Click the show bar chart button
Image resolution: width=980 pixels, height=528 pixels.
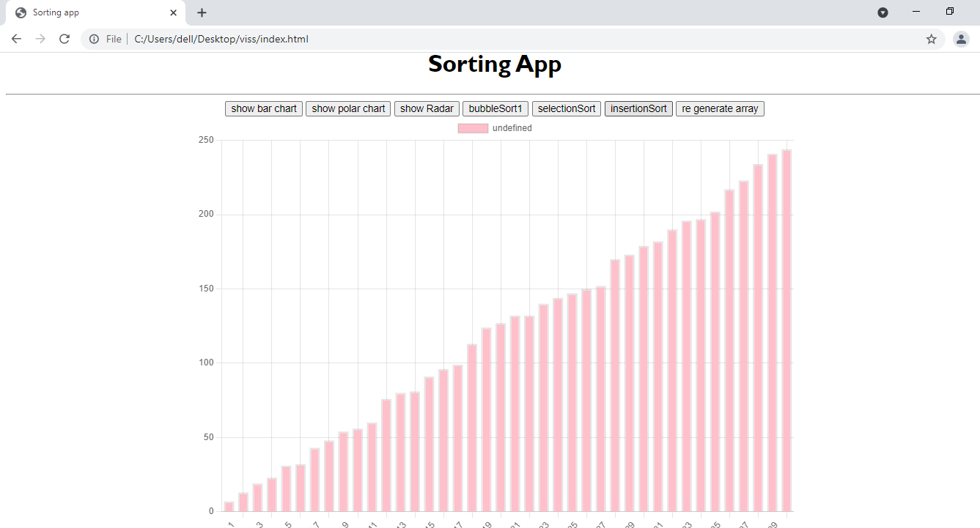click(264, 108)
